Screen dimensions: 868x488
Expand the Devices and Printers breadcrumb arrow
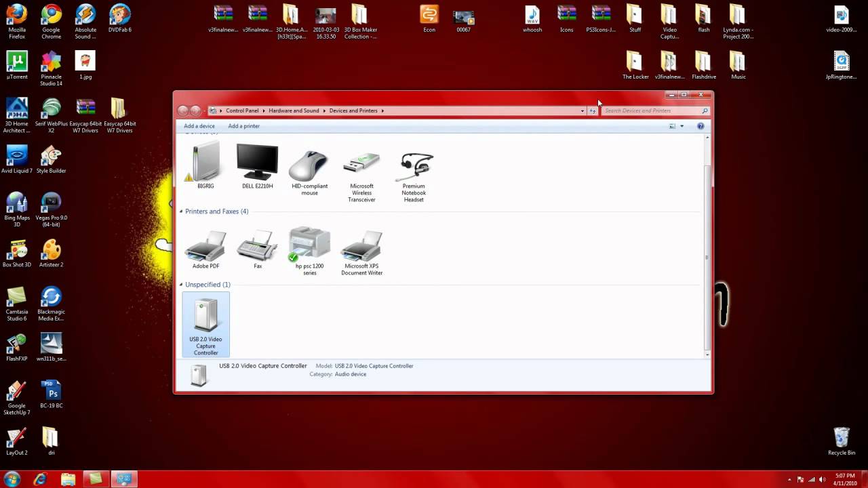382,110
